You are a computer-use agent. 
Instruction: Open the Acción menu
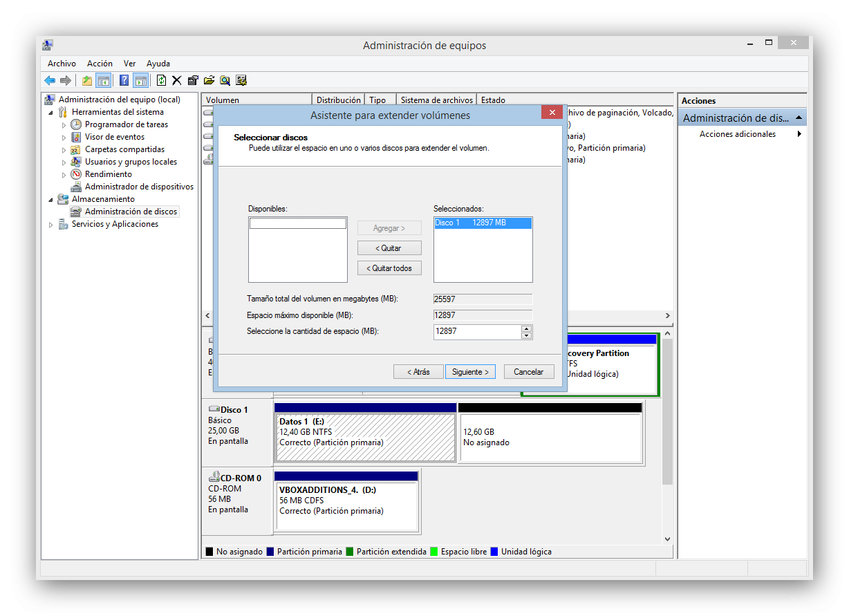pyautogui.click(x=100, y=64)
